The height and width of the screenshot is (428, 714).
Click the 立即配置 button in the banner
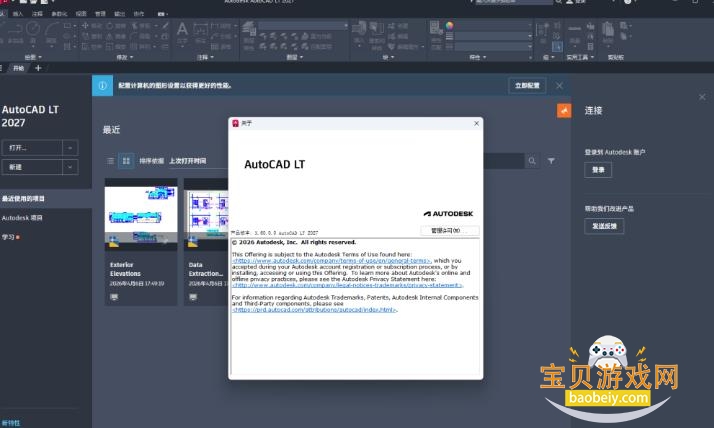(x=527, y=86)
